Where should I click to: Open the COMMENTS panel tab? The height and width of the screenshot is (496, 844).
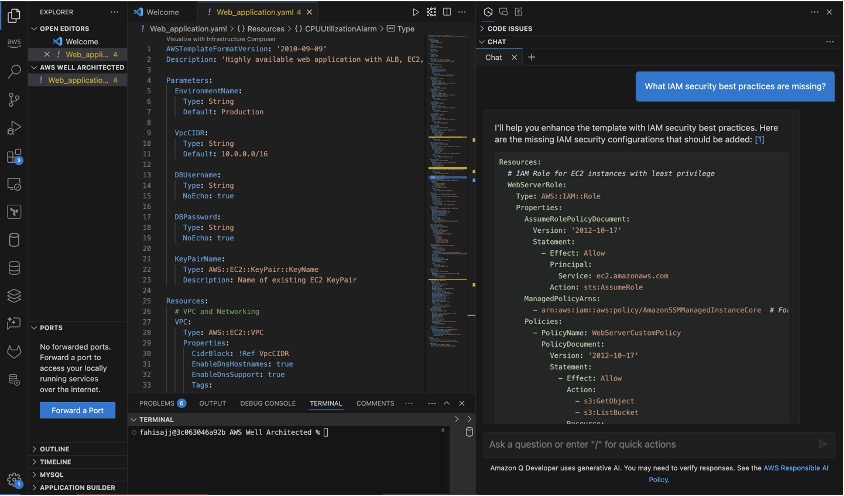coord(375,403)
